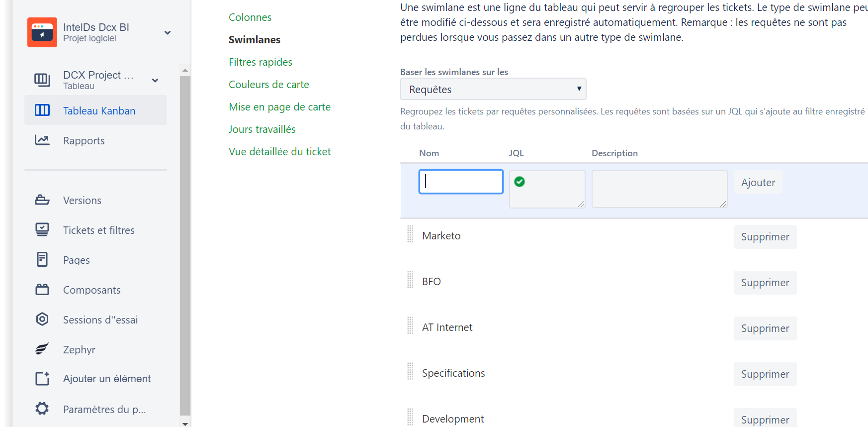Click the Sessions d'essai target icon
The width and height of the screenshot is (868, 427).
point(42,319)
